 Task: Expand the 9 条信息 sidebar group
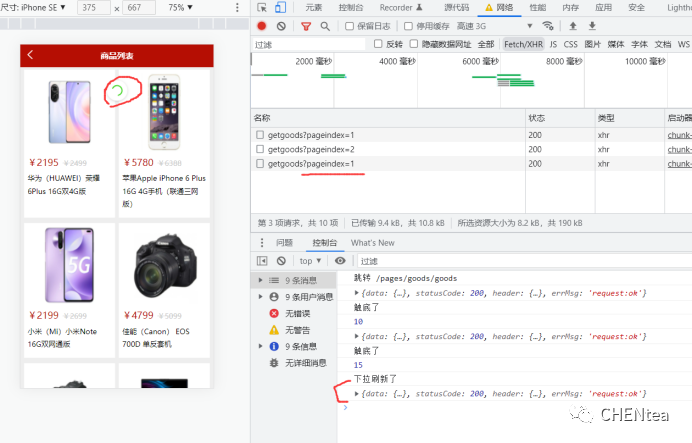[x=260, y=346]
